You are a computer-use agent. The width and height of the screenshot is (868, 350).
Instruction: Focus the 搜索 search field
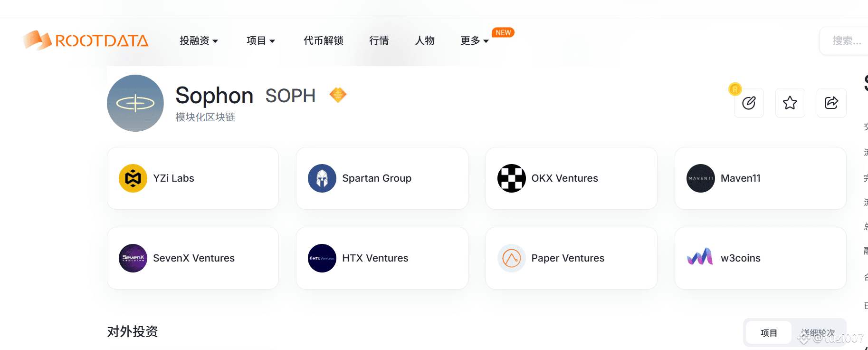pos(844,41)
